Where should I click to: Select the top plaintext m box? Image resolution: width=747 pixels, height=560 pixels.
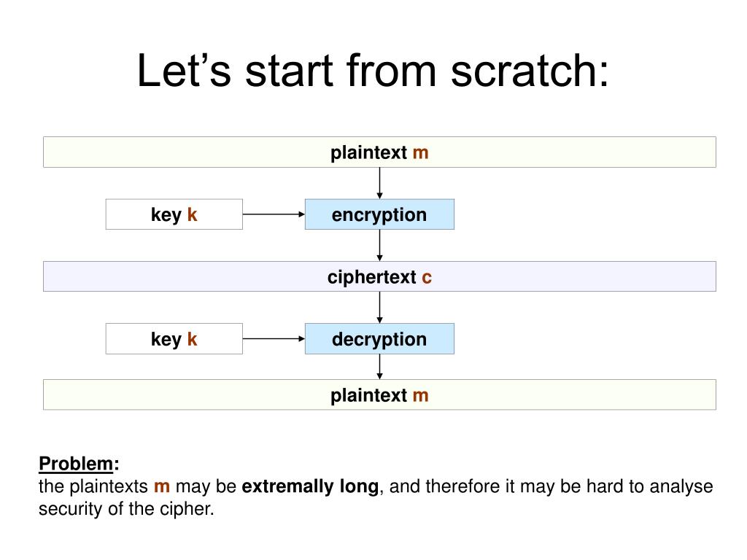(379, 152)
